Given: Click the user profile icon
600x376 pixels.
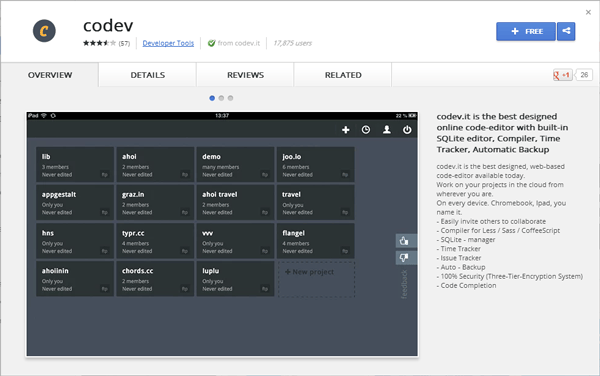Looking at the screenshot, I should tap(387, 130).
